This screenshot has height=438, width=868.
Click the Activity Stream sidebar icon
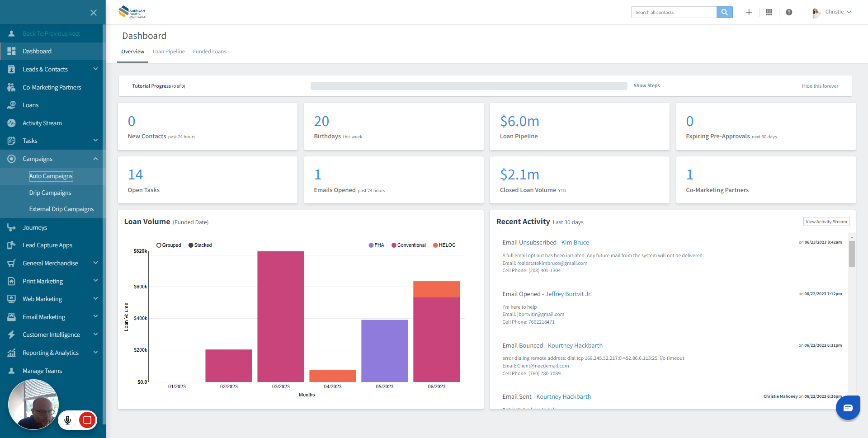[12, 123]
